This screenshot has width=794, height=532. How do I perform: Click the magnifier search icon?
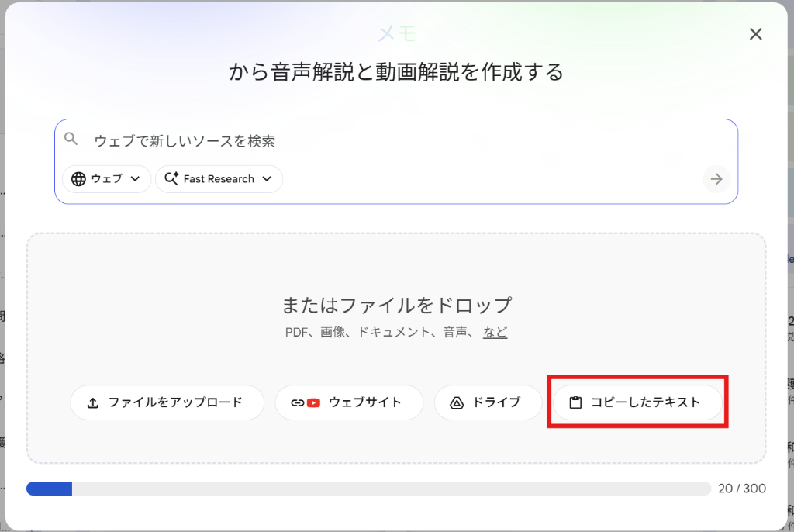tap(71, 139)
